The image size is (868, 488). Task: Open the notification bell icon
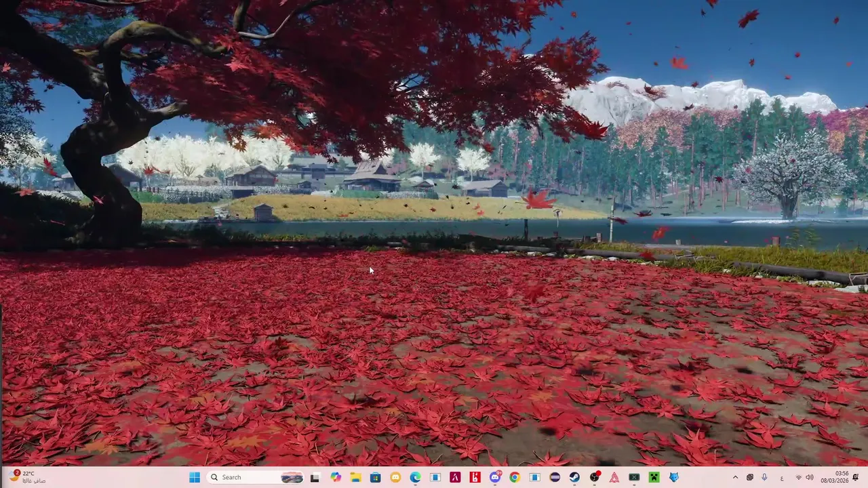pos(856,477)
